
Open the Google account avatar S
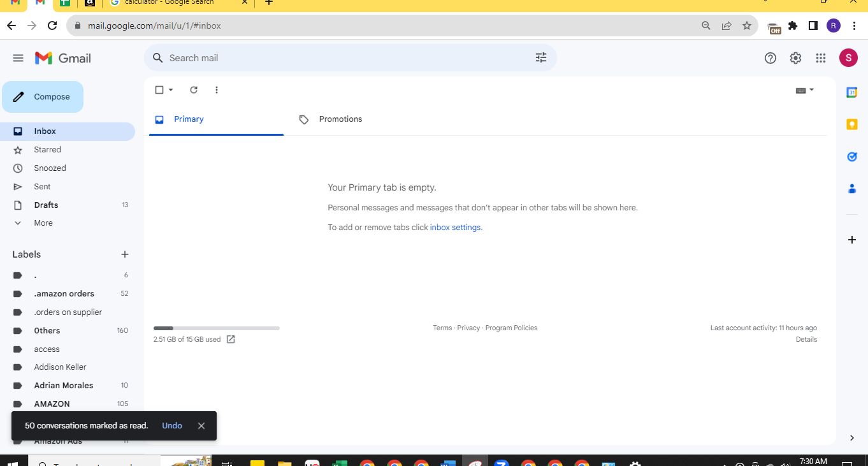click(848, 58)
